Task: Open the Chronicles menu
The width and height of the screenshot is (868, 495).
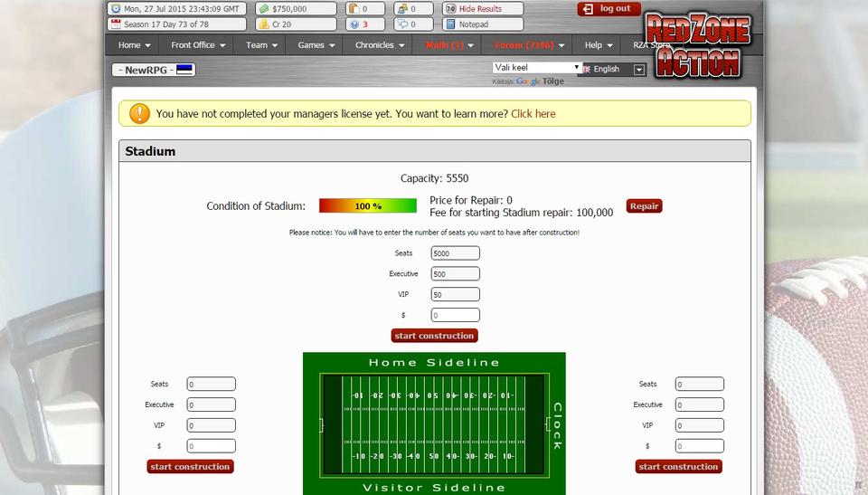Action: coord(380,45)
